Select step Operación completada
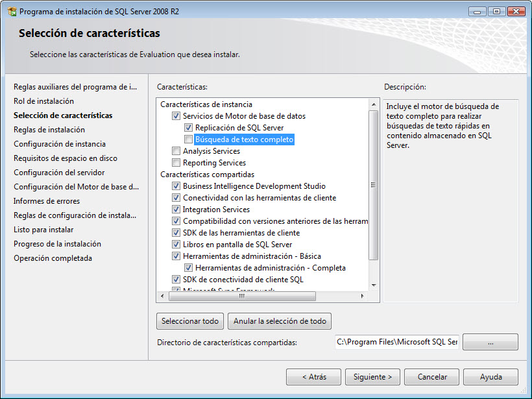This screenshot has height=399, width=532. pyautogui.click(x=53, y=258)
